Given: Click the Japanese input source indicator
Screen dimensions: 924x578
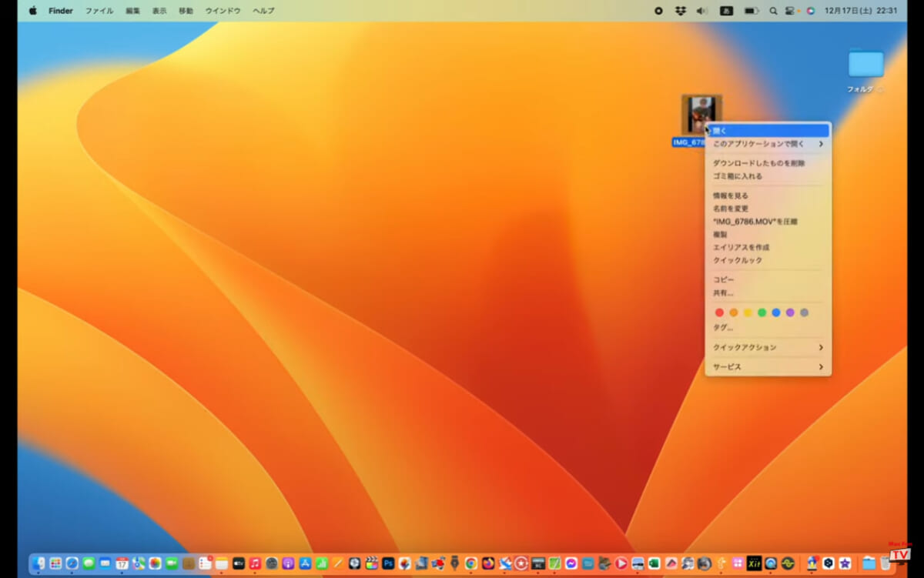Looking at the screenshot, I should tap(726, 11).
